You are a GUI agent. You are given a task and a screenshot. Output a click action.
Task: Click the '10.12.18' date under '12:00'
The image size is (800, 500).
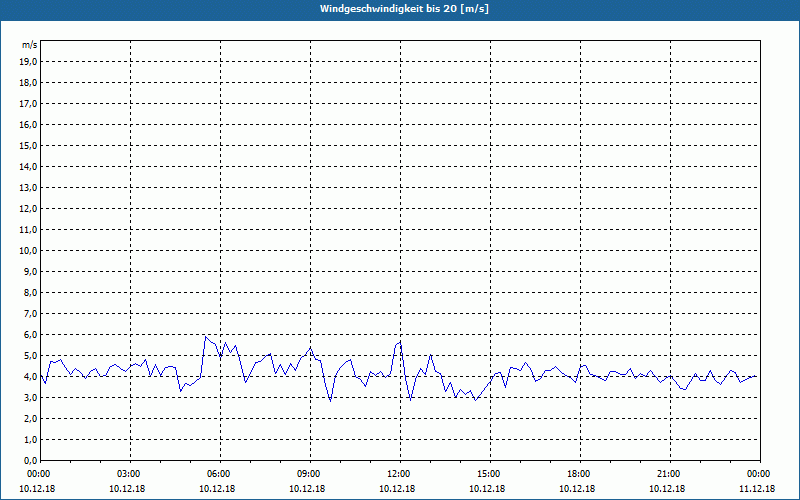point(397,488)
